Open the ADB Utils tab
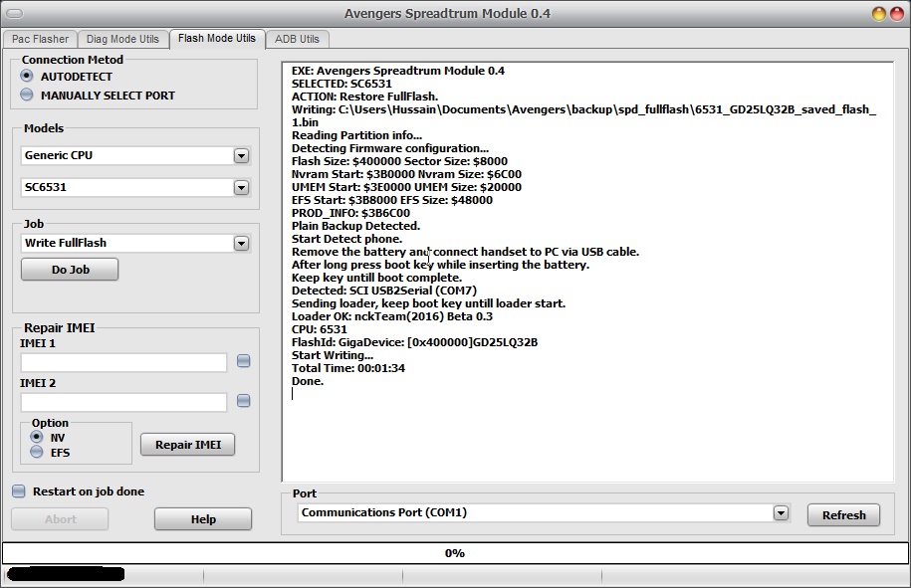Viewport: 911px width, 588px height. [x=297, y=39]
